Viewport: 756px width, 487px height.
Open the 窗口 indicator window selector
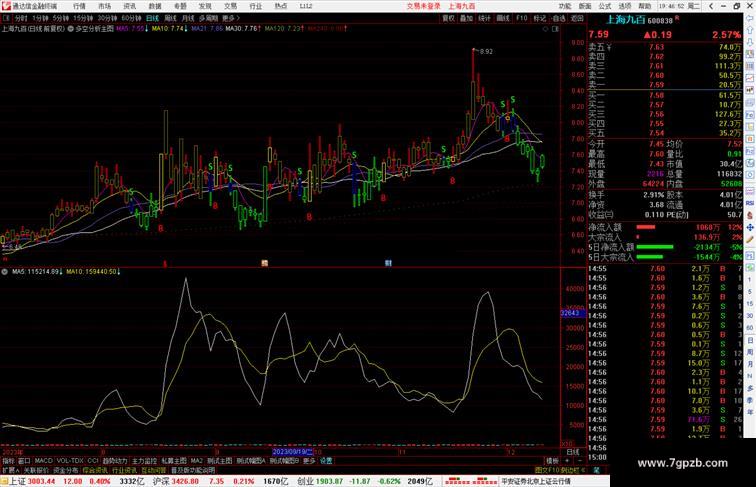click(24, 461)
